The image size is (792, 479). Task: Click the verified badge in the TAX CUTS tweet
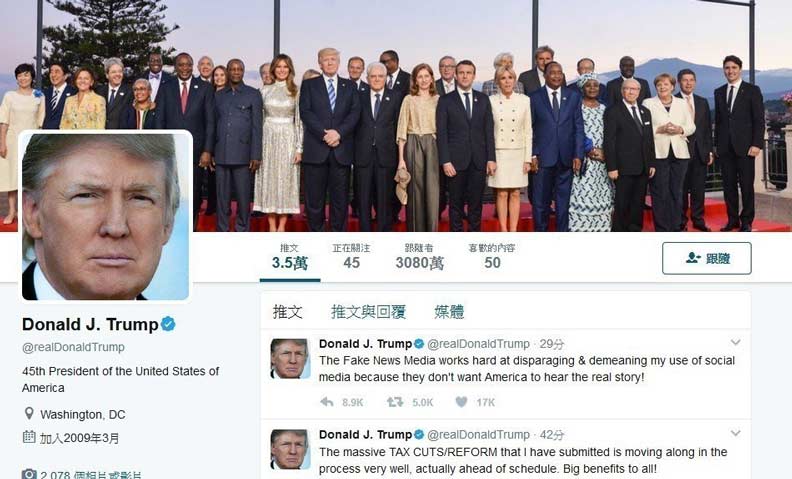pos(419,435)
